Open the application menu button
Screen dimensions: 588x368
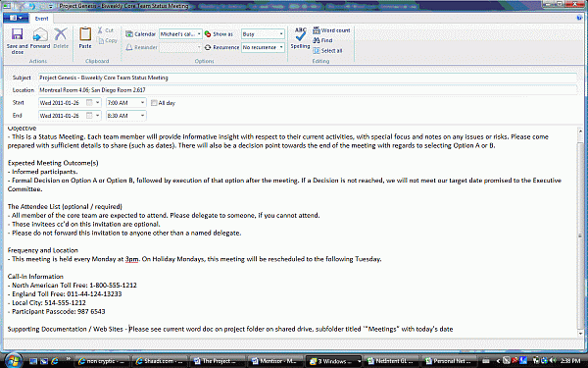[16, 18]
